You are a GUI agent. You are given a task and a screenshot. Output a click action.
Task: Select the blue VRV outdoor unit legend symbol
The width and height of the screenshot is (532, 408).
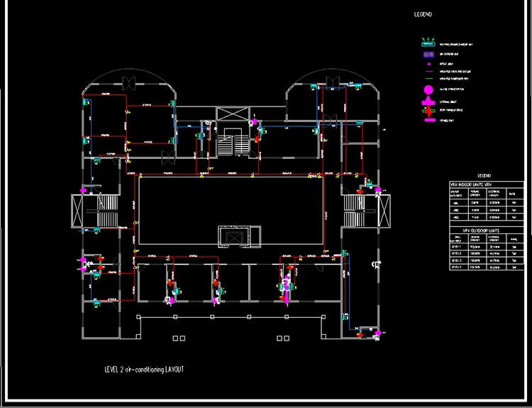click(x=428, y=55)
